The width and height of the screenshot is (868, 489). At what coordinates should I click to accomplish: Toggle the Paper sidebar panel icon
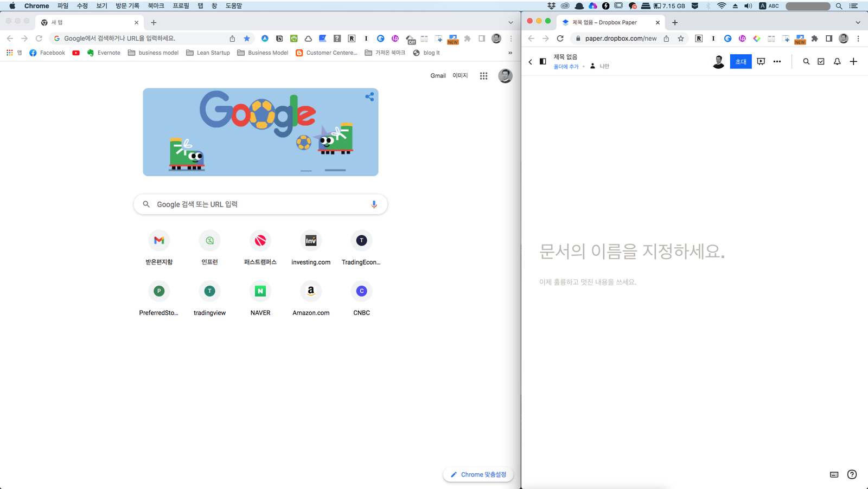(x=542, y=61)
